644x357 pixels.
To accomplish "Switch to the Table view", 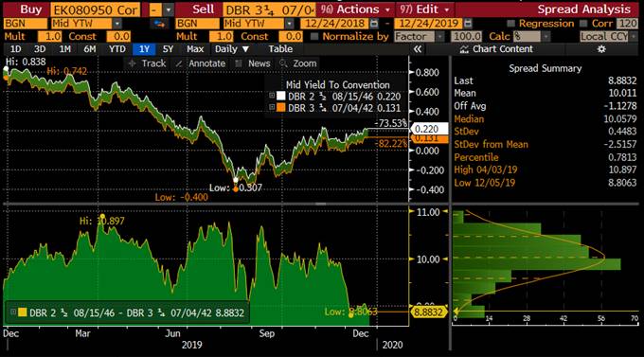I will [x=280, y=49].
